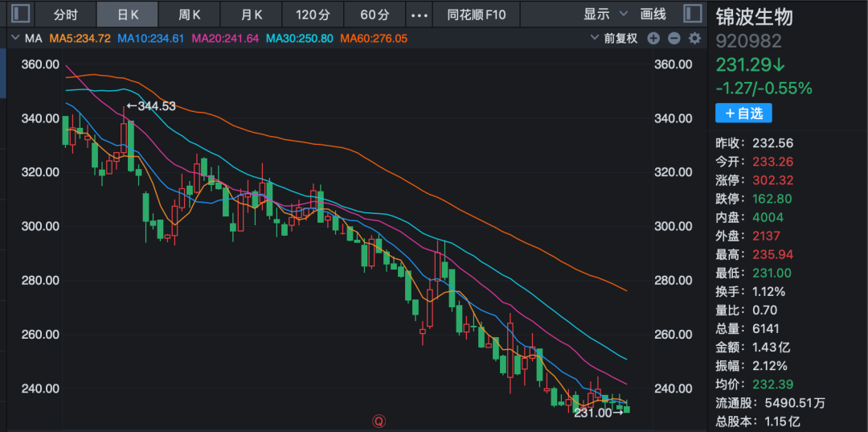The image size is (868, 432).
Task: Switch to the 分时 intraday tab
Action: pyautogui.click(x=66, y=14)
